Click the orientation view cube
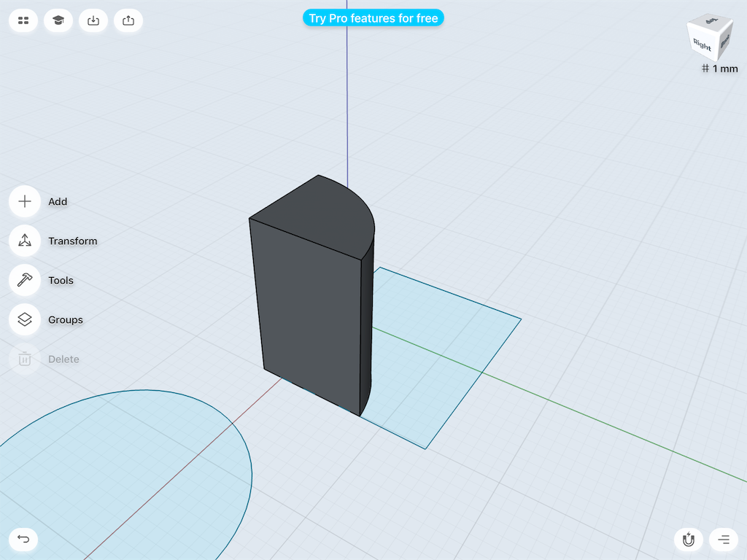This screenshot has width=747, height=560. [x=709, y=39]
